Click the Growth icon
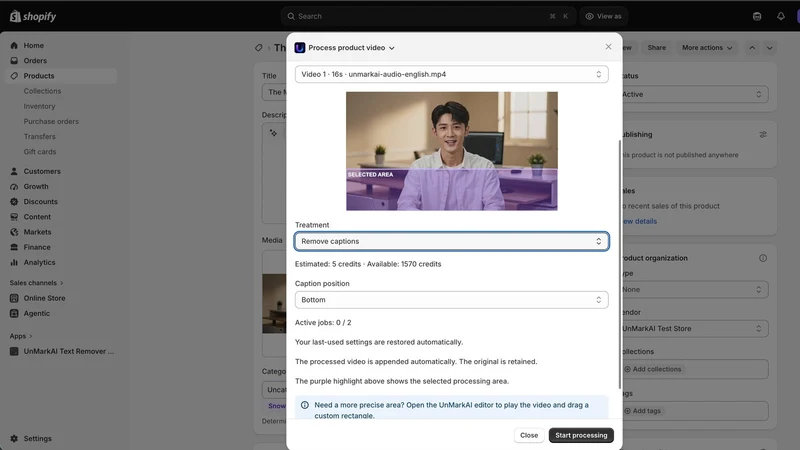Image resolution: width=800 pixels, height=450 pixels. click(x=14, y=187)
